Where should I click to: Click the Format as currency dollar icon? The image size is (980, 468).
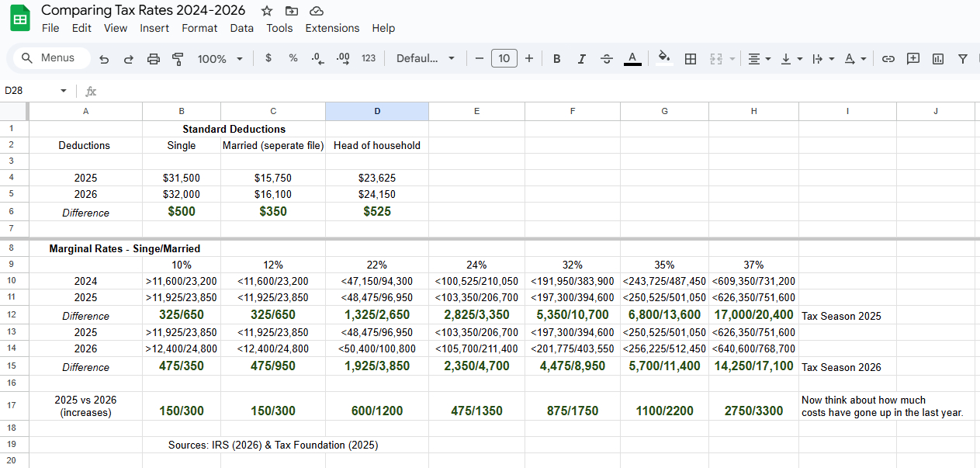(x=268, y=58)
